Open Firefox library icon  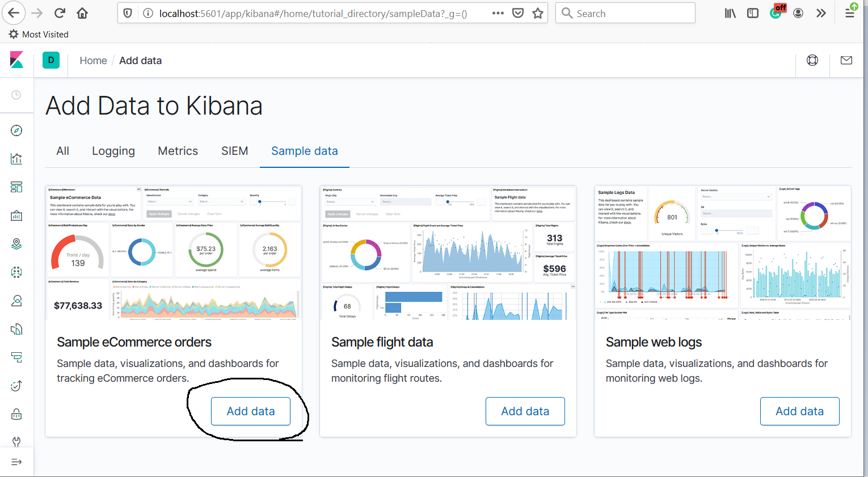point(730,13)
